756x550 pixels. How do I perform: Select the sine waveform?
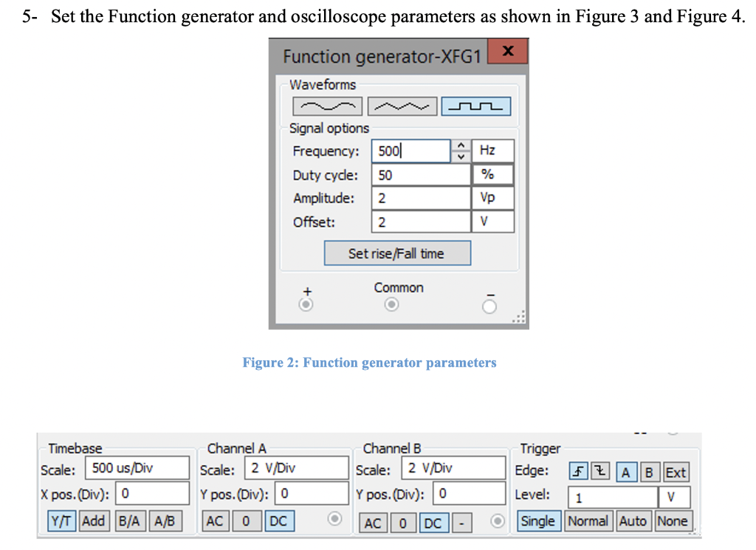(x=326, y=106)
